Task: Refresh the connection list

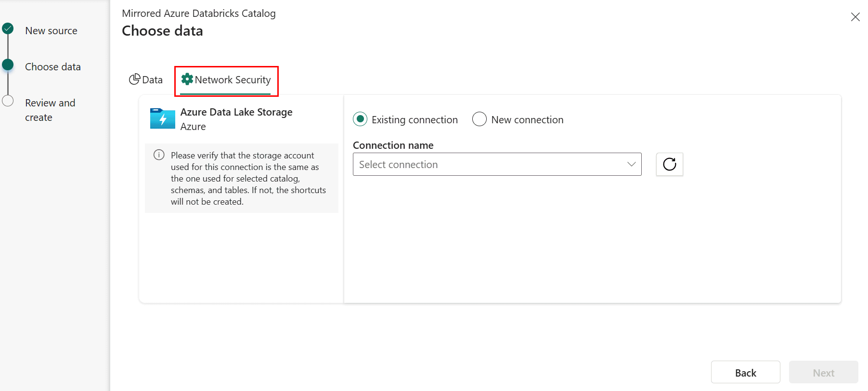Action: coord(669,164)
